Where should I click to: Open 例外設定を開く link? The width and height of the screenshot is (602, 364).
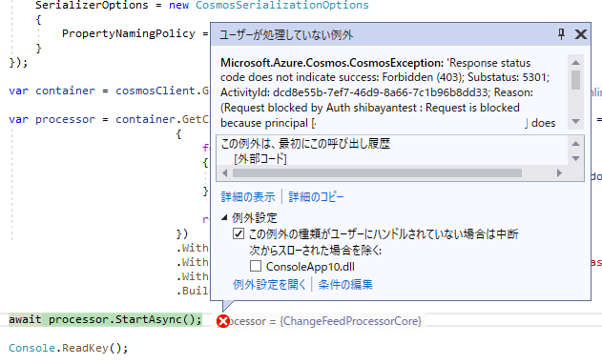[x=269, y=284]
